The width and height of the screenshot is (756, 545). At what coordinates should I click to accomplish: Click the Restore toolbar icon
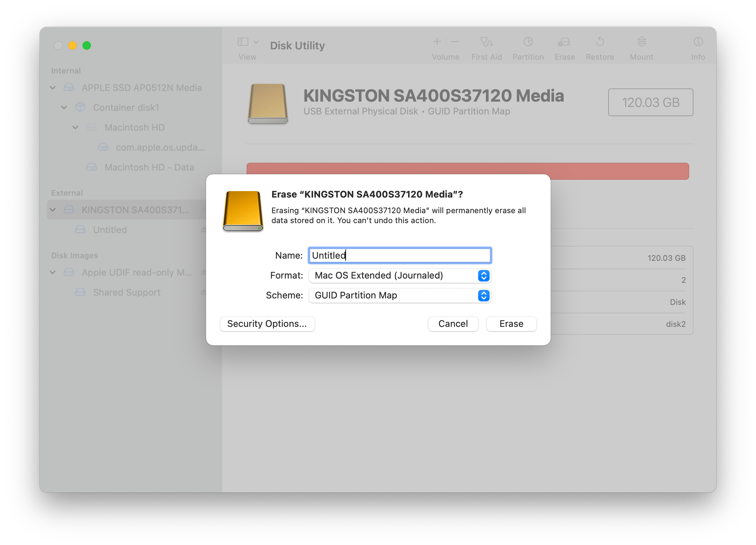pos(600,42)
